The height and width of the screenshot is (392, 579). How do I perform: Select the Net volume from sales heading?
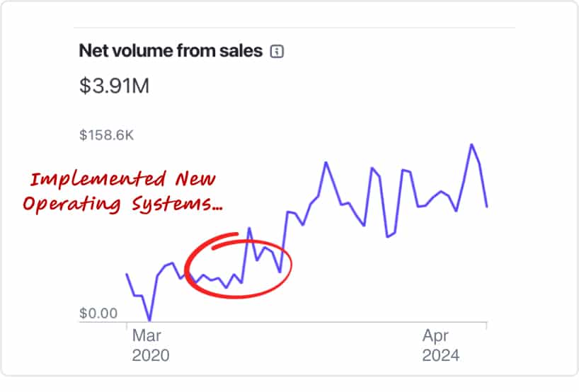click(x=171, y=50)
